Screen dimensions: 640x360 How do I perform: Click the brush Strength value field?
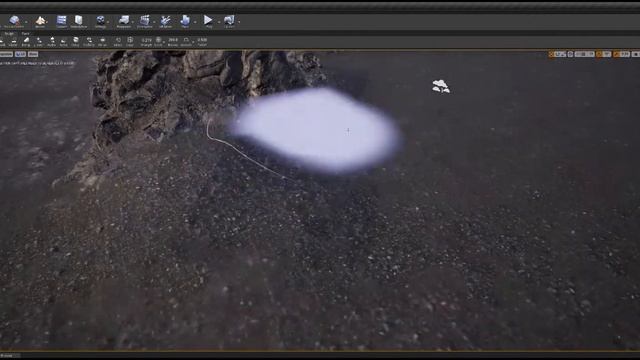coord(146,41)
